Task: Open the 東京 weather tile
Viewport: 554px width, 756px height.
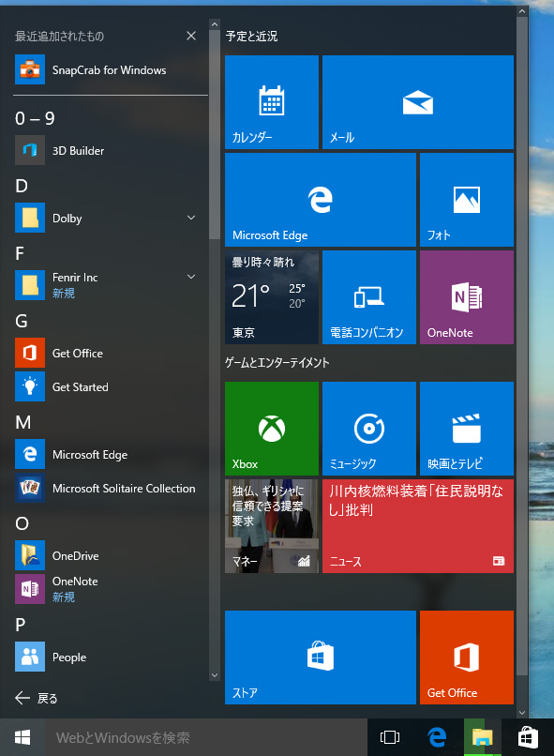Action: coord(271,297)
